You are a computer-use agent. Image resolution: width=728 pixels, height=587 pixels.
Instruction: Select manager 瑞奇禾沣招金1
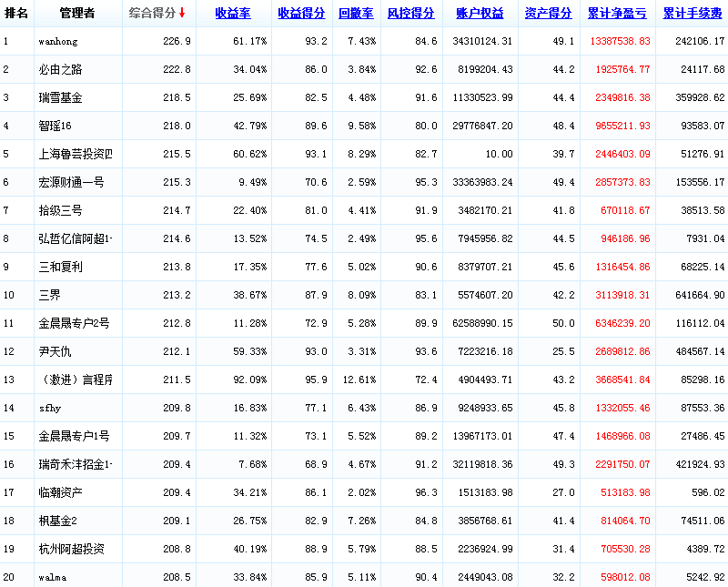pyautogui.click(x=76, y=464)
